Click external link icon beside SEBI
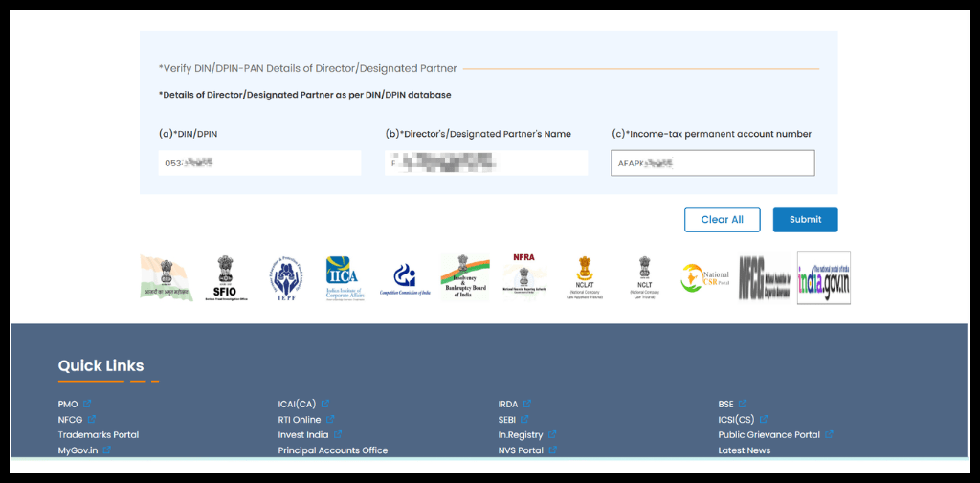The width and height of the screenshot is (980, 483). coord(525,419)
